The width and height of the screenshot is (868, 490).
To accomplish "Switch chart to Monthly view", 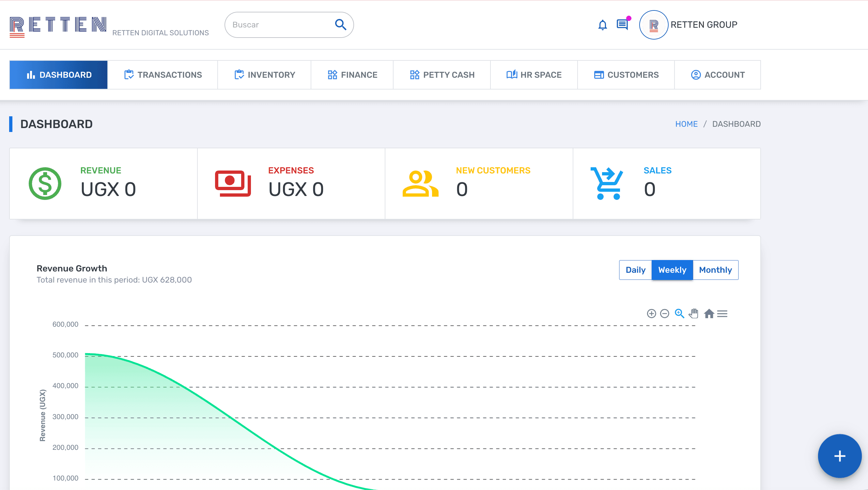I will 715,270.
